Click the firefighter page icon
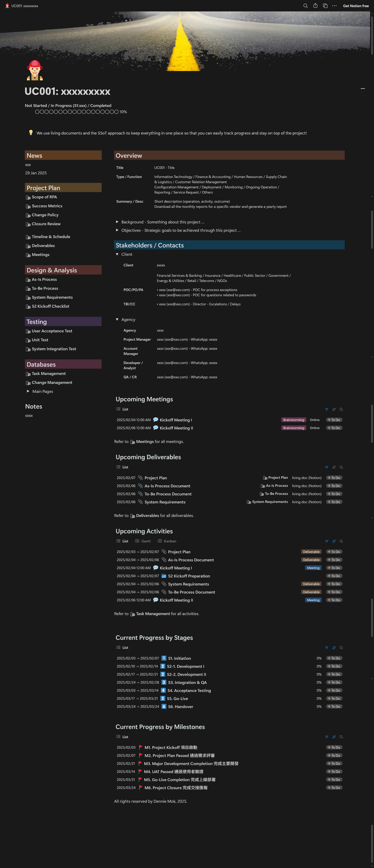Viewport: 374px width, 868px height. 35,70
